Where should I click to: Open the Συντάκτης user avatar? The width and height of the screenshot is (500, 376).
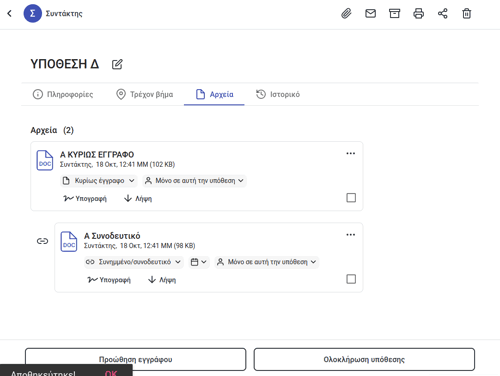pyautogui.click(x=32, y=14)
